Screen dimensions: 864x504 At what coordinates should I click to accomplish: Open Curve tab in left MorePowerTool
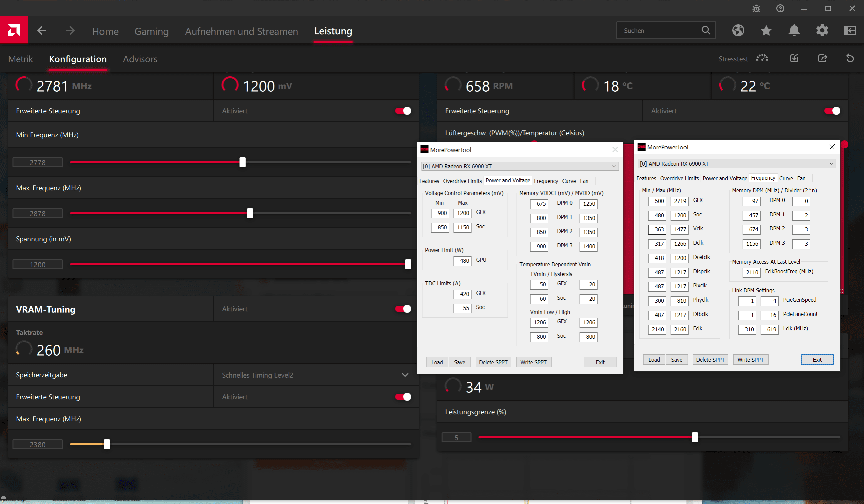pos(569,181)
